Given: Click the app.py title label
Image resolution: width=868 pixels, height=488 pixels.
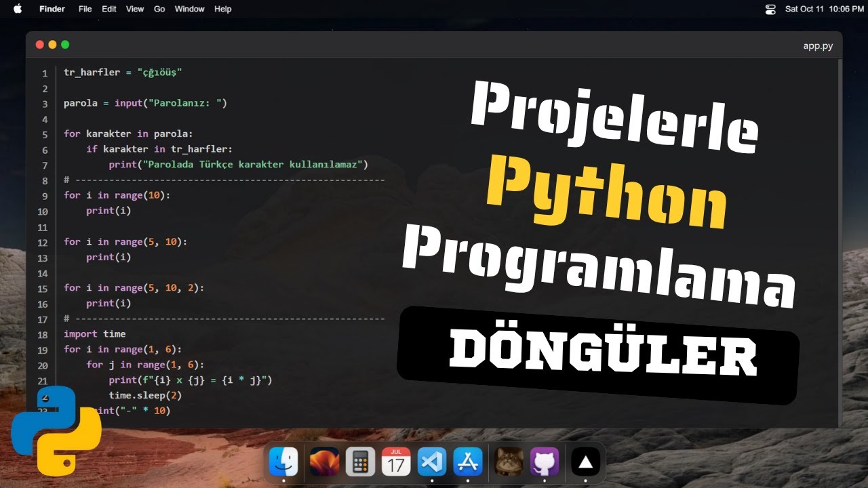Looking at the screenshot, I should point(818,46).
